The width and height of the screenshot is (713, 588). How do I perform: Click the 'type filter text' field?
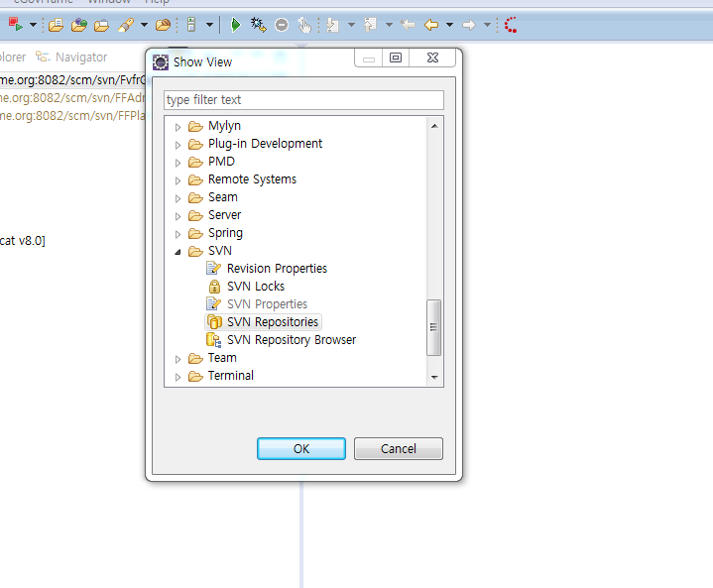(x=303, y=100)
